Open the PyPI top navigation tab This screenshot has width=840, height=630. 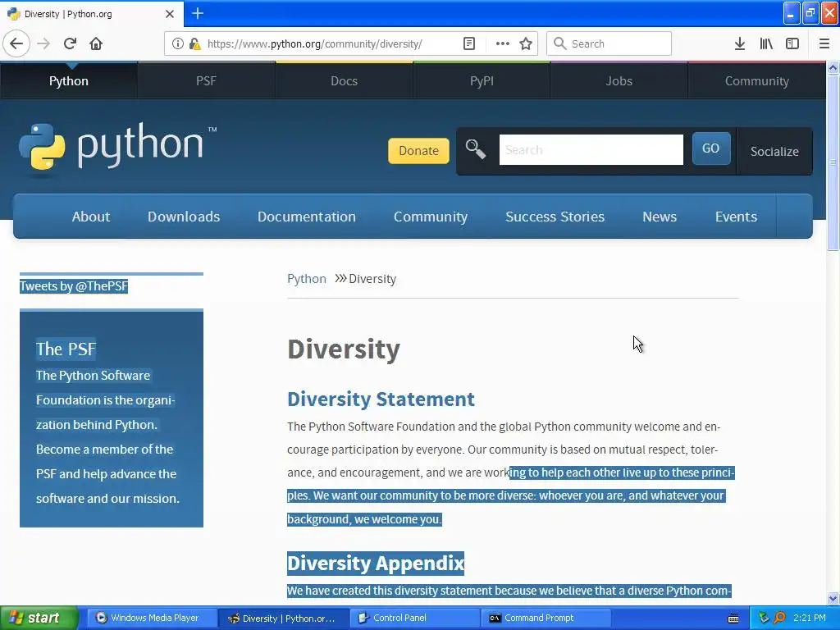pyautogui.click(x=482, y=81)
